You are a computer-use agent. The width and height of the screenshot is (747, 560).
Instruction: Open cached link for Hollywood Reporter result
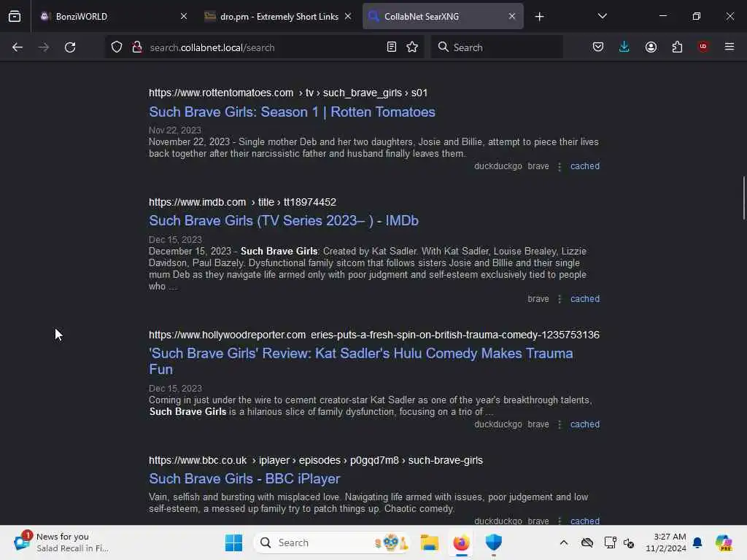click(x=585, y=424)
